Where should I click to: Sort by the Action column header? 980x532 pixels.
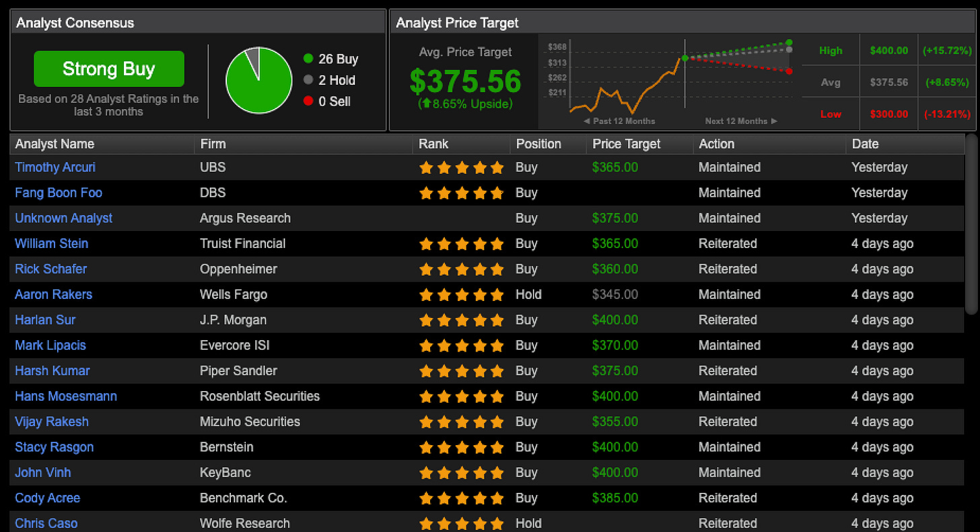(x=716, y=143)
